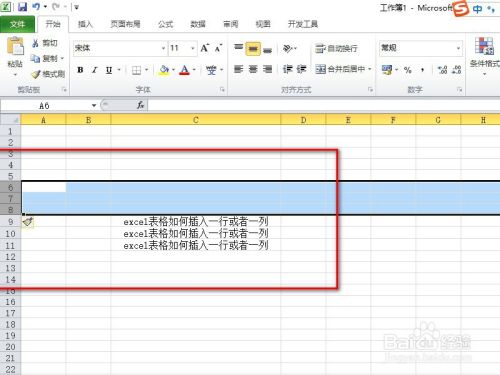Open Font group dialog launcher
Viewport: 500px width, 375px height.
click(222, 90)
